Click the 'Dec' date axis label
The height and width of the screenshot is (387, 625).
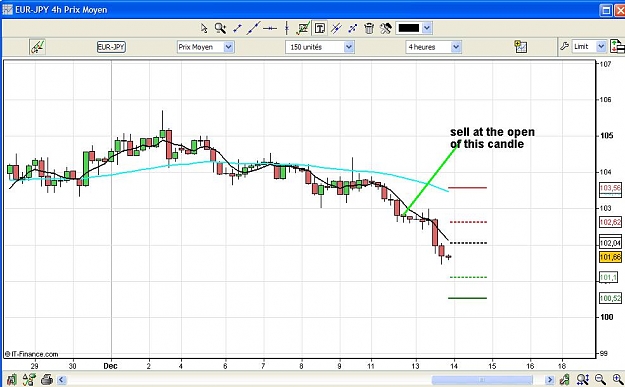pos(110,366)
